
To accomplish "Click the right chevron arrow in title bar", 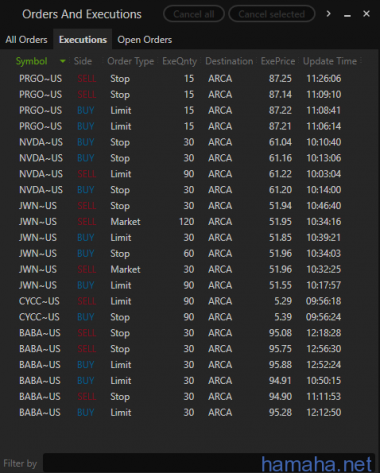I will (328, 14).
